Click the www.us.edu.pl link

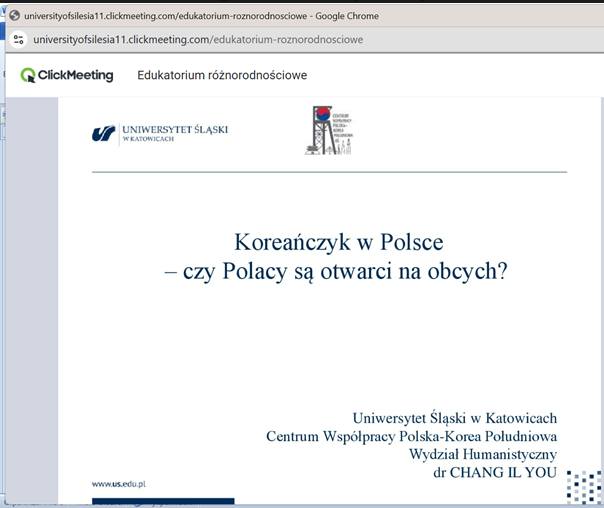click(120, 484)
